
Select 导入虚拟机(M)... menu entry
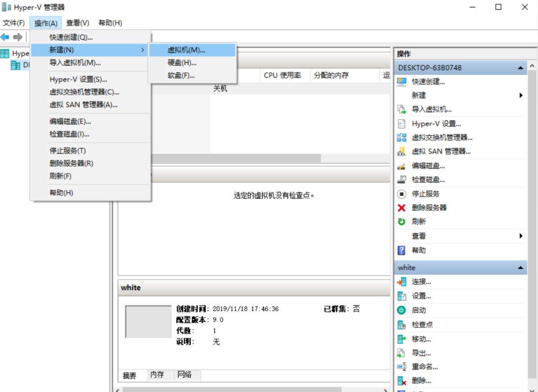click(91, 62)
